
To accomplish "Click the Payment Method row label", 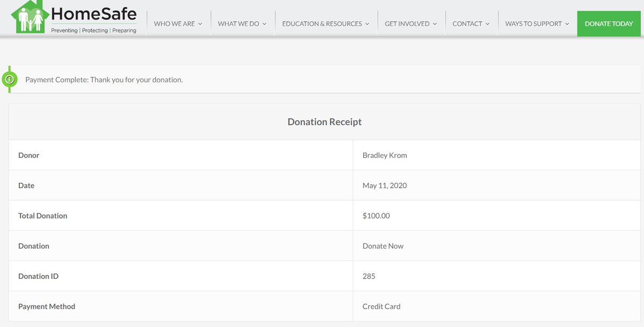I will (47, 307).
